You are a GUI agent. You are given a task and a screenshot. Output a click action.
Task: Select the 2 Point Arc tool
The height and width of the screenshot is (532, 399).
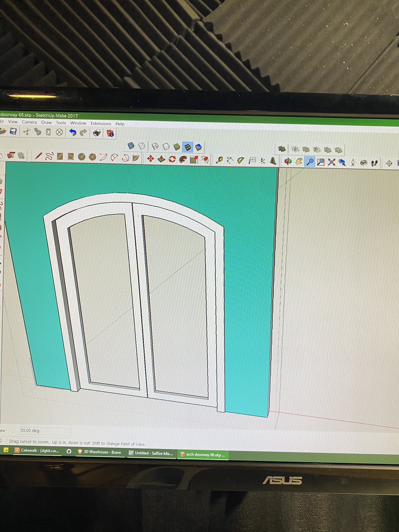click(114, 158)
